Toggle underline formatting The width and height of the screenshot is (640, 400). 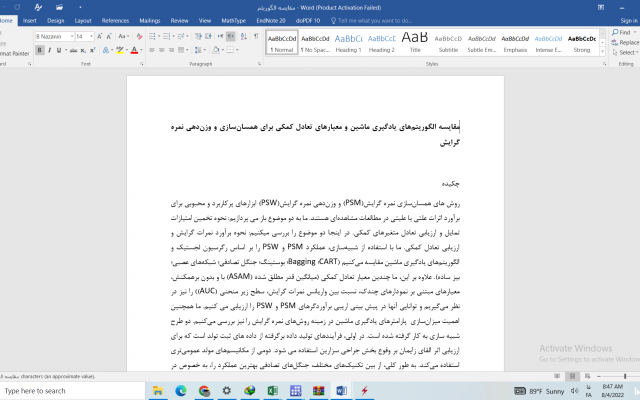59,50
